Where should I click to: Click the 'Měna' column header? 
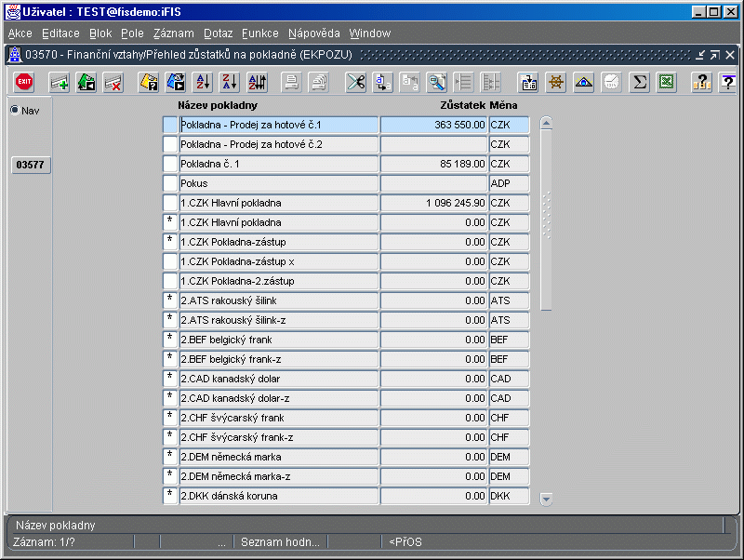click(503, 105)
